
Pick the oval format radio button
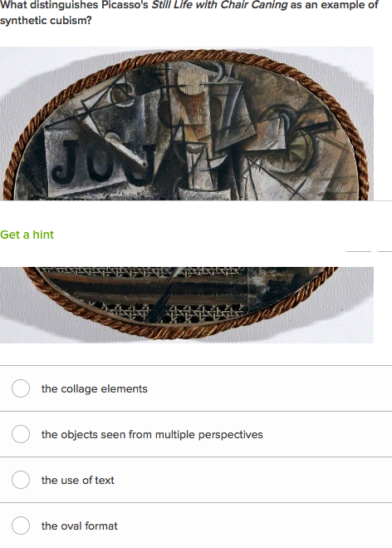coord(21,526)
